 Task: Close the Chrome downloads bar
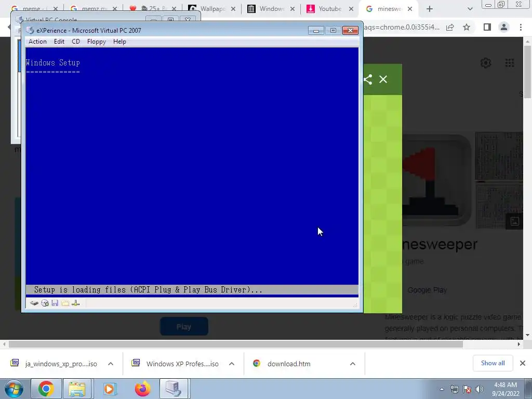[523, 363]
